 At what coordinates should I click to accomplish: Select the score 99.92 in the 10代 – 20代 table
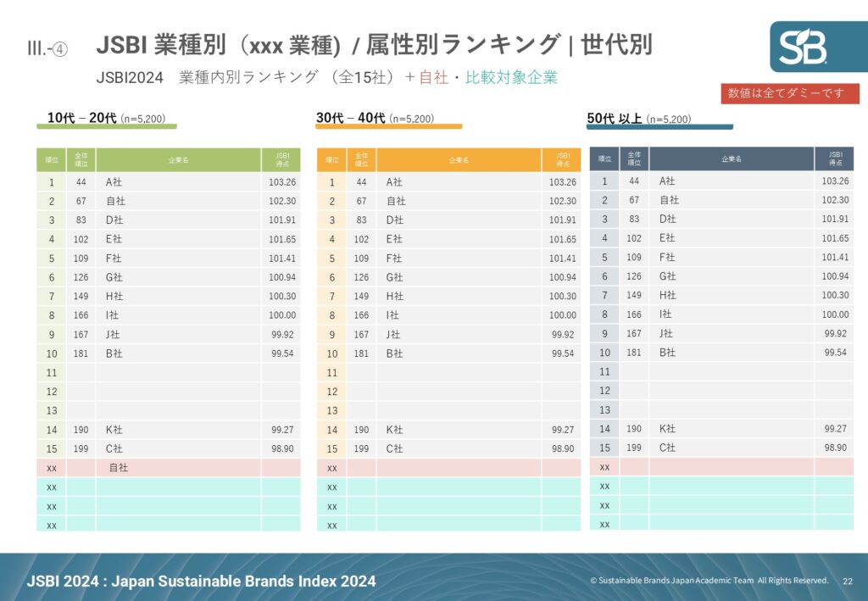click(282, 334)
